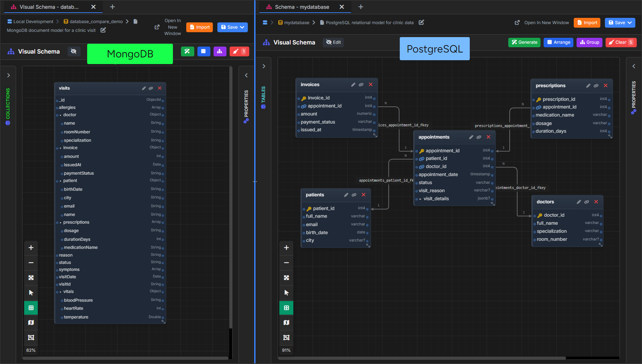642x364 pixels.
Task: Click the link icon on patients table
Action: [354, 195]
